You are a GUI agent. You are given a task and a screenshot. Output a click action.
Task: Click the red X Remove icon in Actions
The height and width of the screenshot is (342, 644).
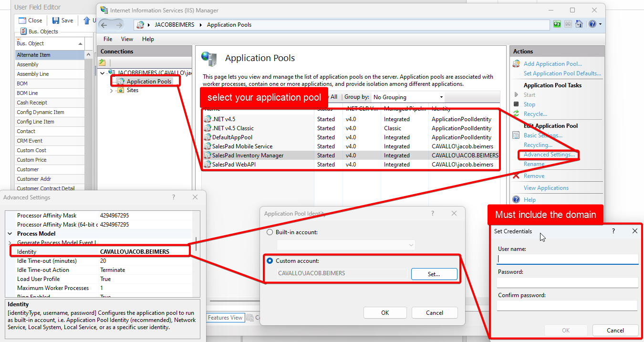[516, 176]
